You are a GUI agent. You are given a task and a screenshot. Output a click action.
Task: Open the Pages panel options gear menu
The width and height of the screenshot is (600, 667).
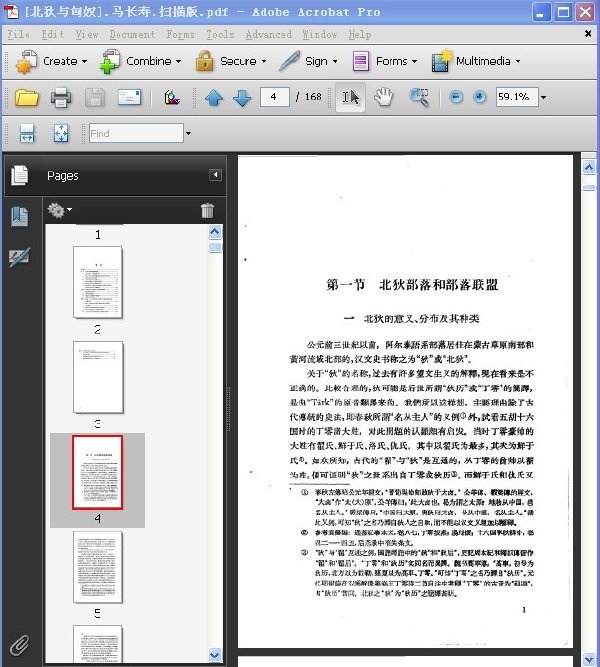click(60, 210)
